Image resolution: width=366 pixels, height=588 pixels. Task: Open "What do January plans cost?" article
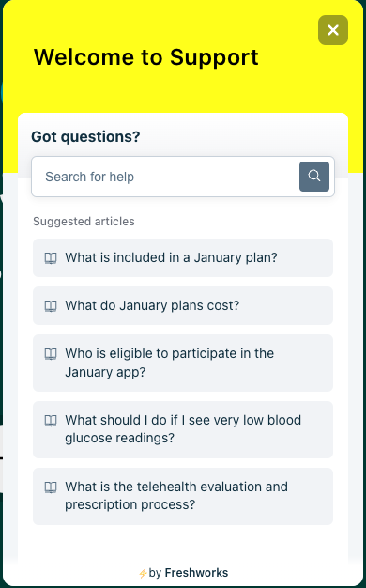[183, 305]
